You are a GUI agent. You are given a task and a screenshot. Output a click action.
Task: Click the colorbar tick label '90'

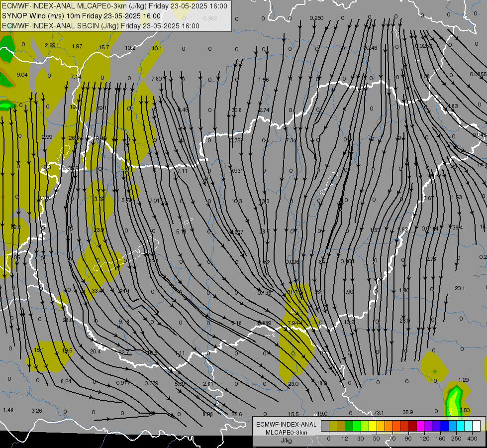[408, 439]
